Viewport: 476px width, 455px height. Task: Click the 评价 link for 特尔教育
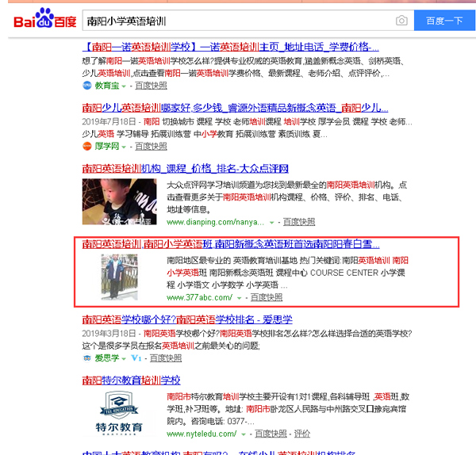302,434
